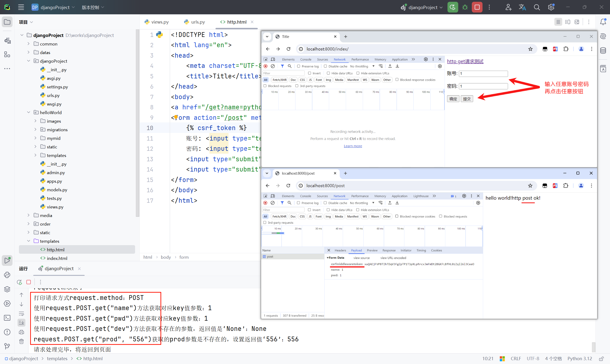610x364 pixels.
Task: Click the debug bug icon in toolbar
Action: [x=465, y=7]
